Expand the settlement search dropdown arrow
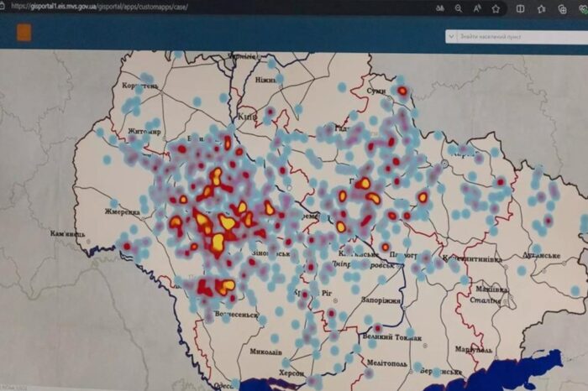This screenshot has height=391, width=588. click(x=452, y=36)
